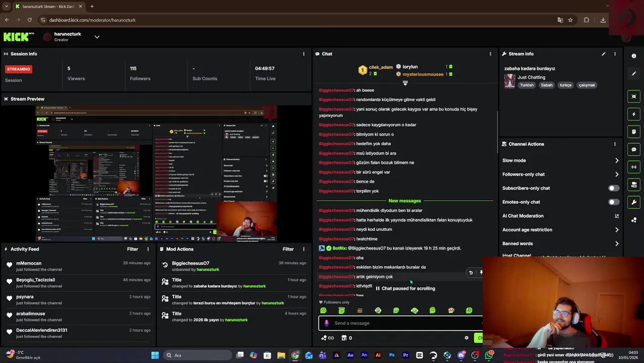The width and height of the screenshot is (644, 363).
Task: Open a new browser tab
Action: [92, 7]
